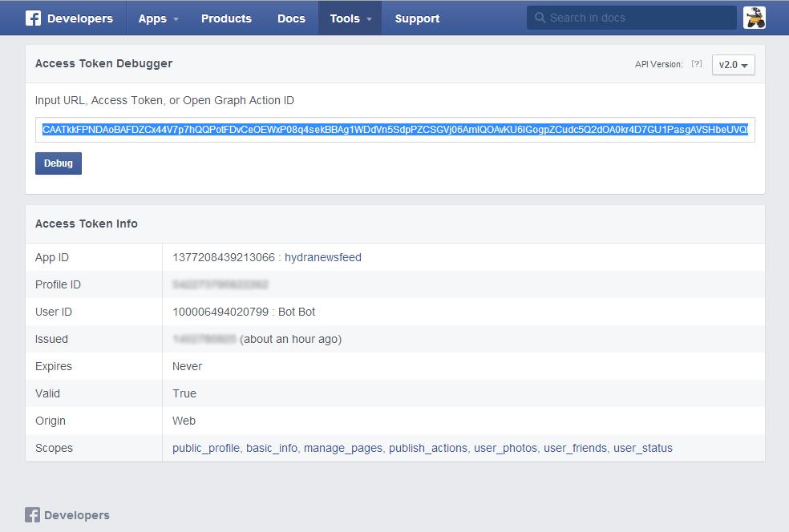Click the Facebook logo in top navigation
Image resolution: width=789 pixels, height=532 pixels.
click(x=33, y=18)
